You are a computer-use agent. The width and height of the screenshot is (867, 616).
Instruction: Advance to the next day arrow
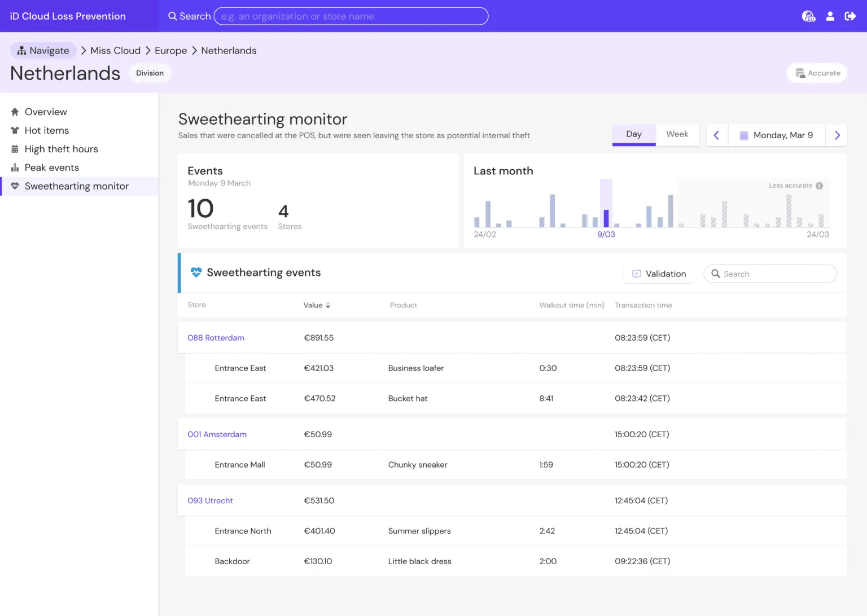(837, 135)
